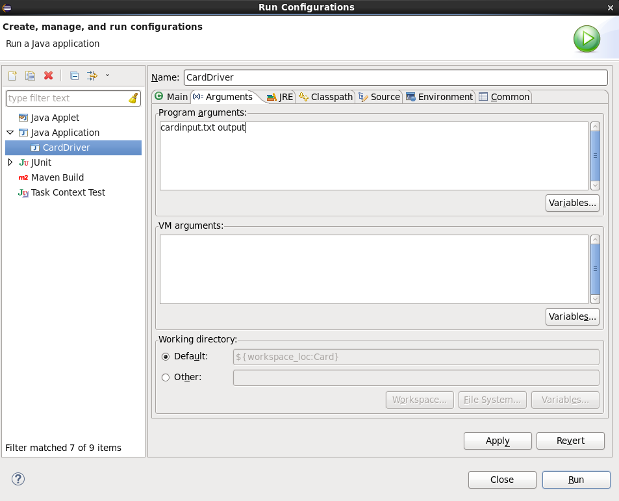Viewport: 619px width, 501px height.
Task: Click the Java Application category icon
Action: 23,133
